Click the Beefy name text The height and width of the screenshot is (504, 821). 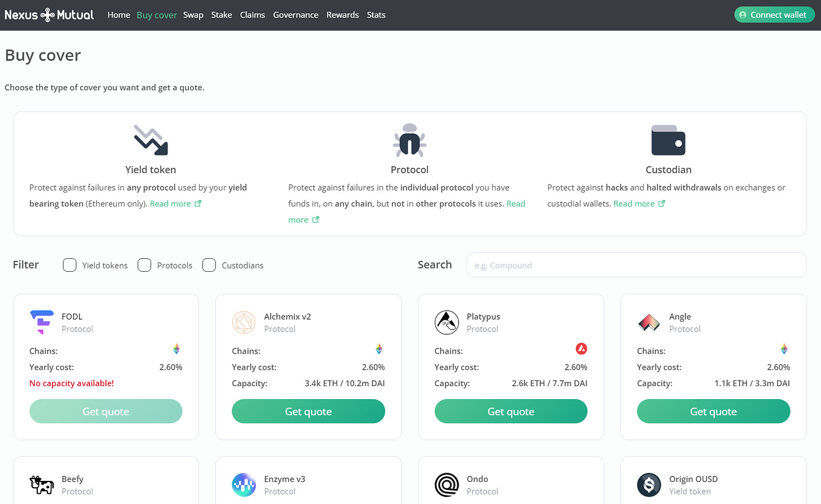point(73,479)
